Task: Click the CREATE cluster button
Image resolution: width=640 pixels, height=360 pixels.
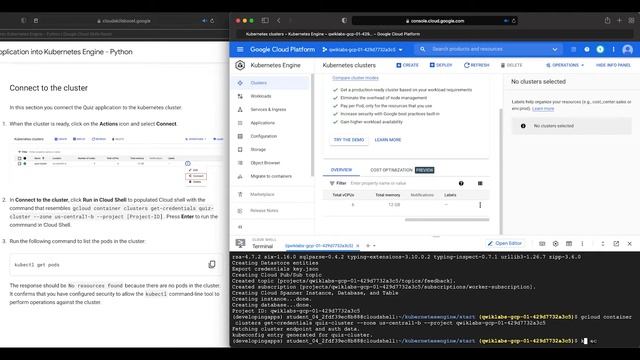Action: (x=407, y=65)
